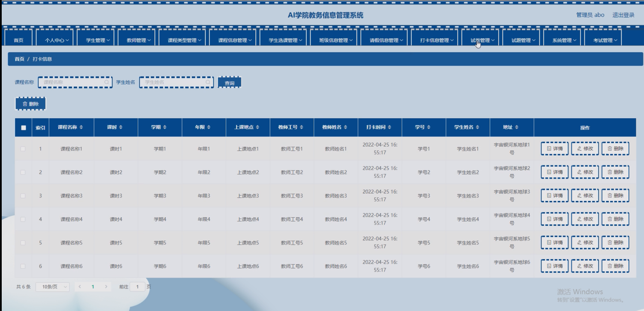Viewport: 644px width, 311px height.
Task: Click the 上课地点4 cell
Action: coord(248,219)
